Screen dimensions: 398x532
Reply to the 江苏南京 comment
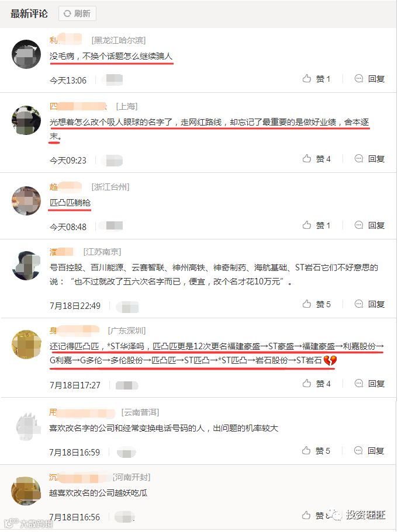tap(369, 304)
